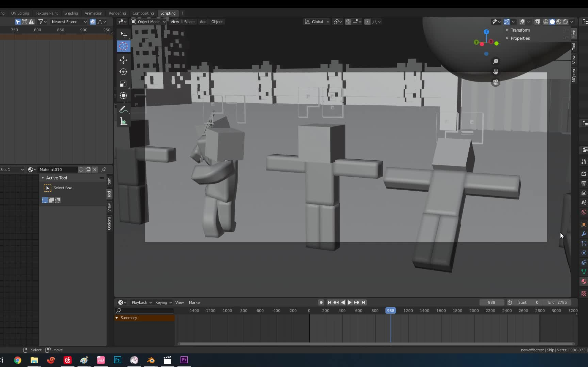Toggle fake user shield for Material.010

[81, 170]
